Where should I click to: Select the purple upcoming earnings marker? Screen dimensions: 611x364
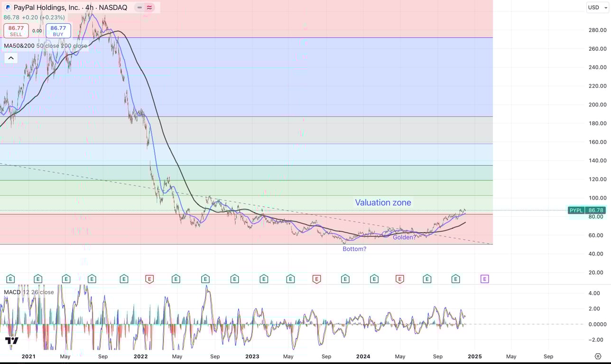coord(484,279)
